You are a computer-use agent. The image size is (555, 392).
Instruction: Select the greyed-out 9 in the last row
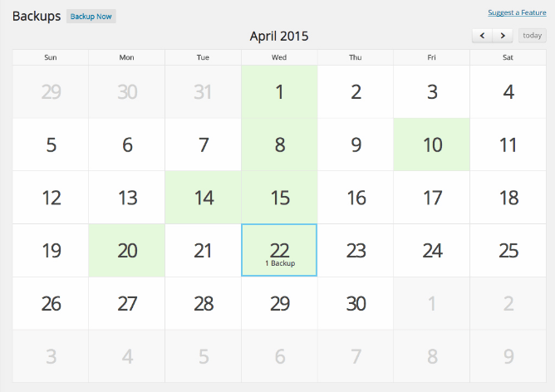(x=508, y=356)
